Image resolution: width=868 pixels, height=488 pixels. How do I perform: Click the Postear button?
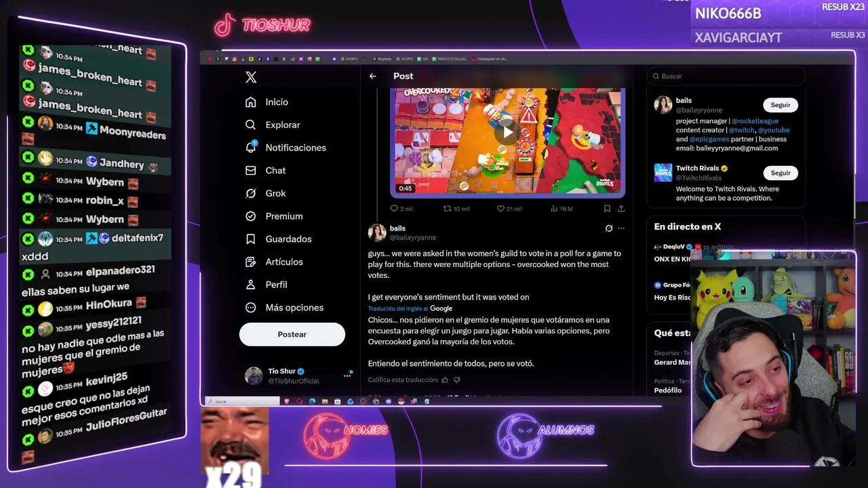(292, 334)
